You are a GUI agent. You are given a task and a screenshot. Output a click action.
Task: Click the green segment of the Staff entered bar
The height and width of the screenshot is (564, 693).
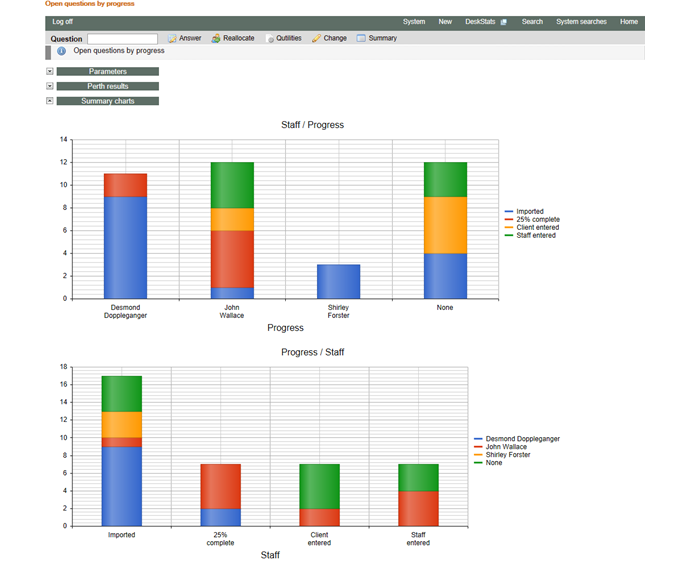419,477
